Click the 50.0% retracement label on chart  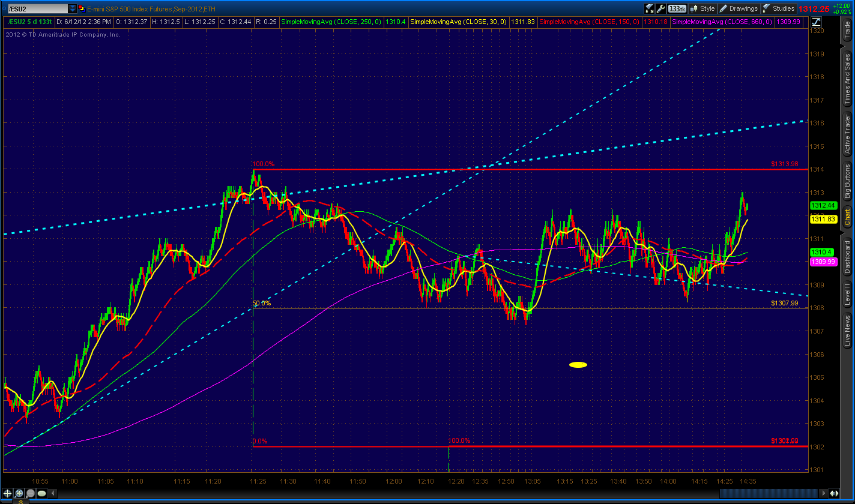(262, 303)
